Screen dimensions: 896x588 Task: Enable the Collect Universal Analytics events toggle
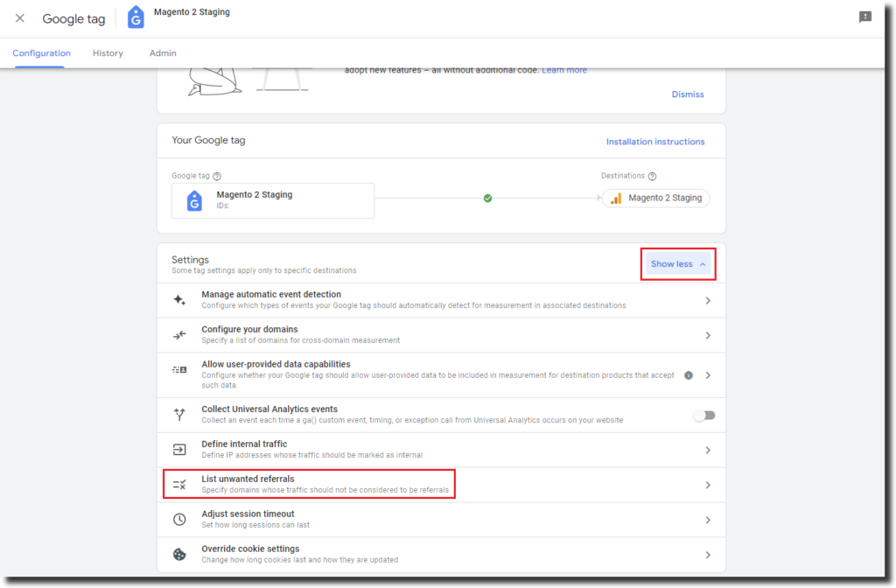704,416
